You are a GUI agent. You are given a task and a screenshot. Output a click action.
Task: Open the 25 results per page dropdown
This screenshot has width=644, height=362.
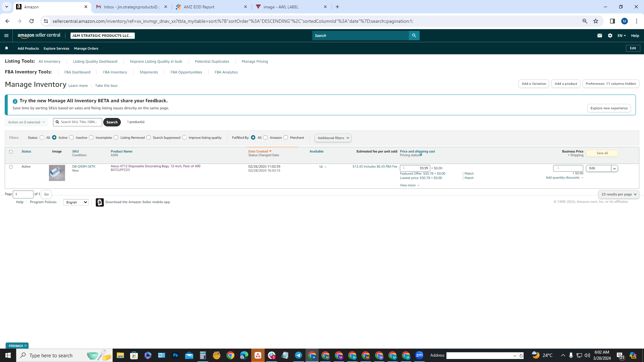[x=619, y=194]
